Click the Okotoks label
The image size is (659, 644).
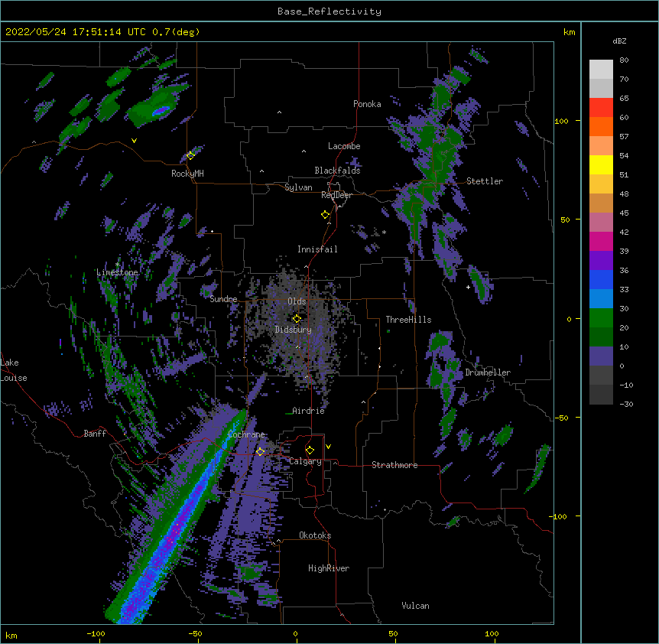point(315,535)
